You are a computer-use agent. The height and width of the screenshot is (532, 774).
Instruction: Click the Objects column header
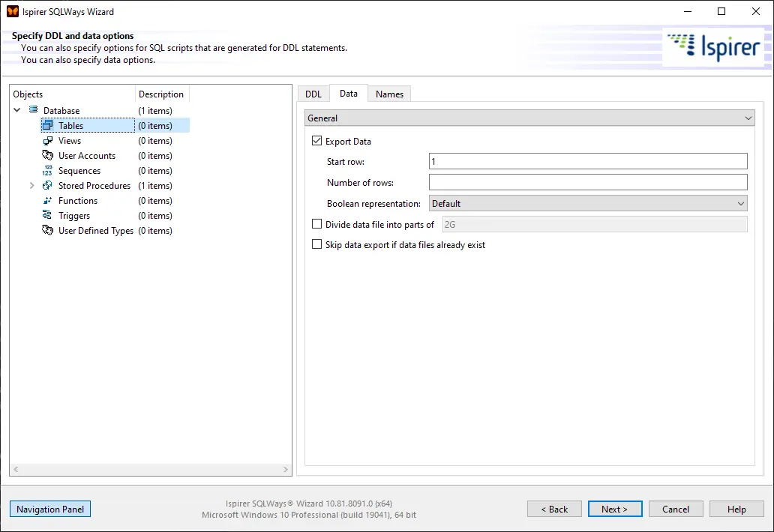73,94
